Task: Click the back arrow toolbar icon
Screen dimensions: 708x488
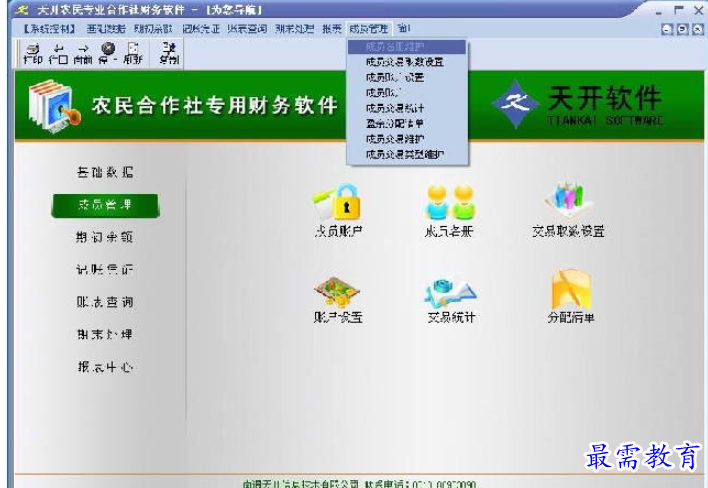Action: [x=58, y=54]
